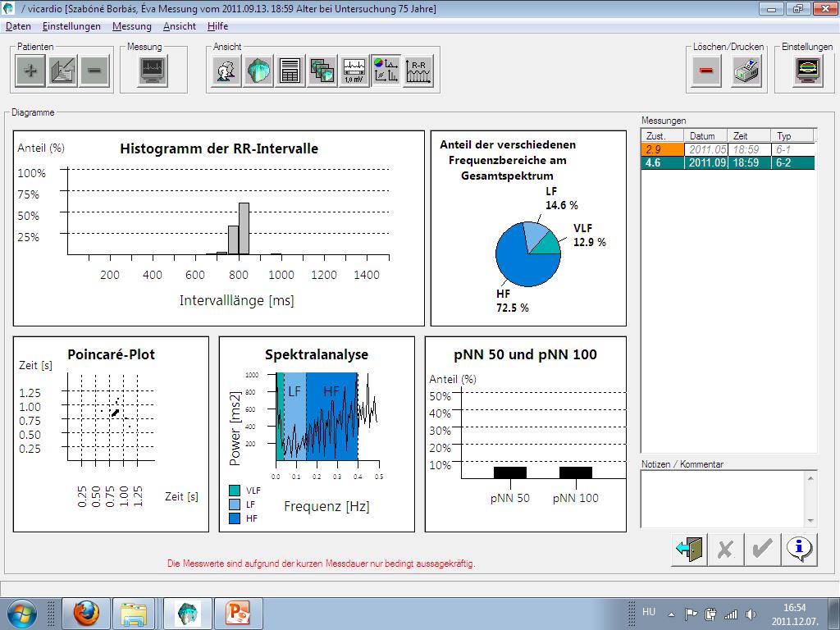
Task: Click the HF 72.5 % pie label
Action: tap(512, 300)
